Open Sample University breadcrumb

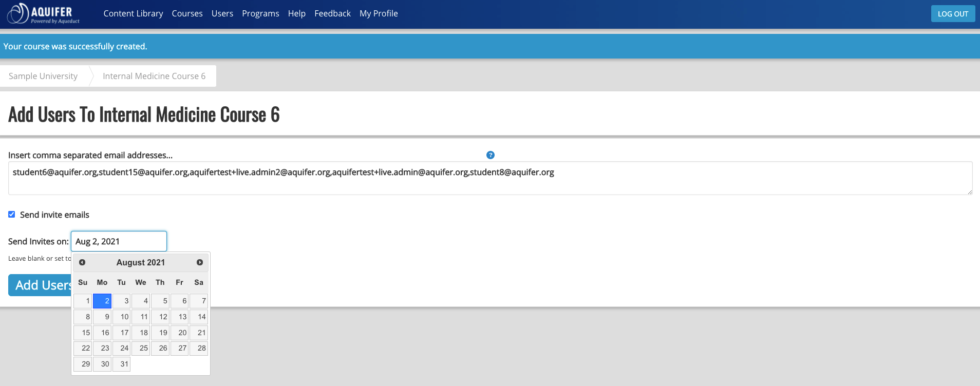[43, 76]
